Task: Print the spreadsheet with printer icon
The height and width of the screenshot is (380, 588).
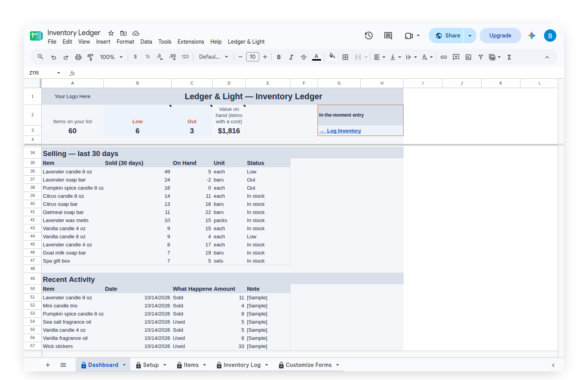Action: [78, 57]
